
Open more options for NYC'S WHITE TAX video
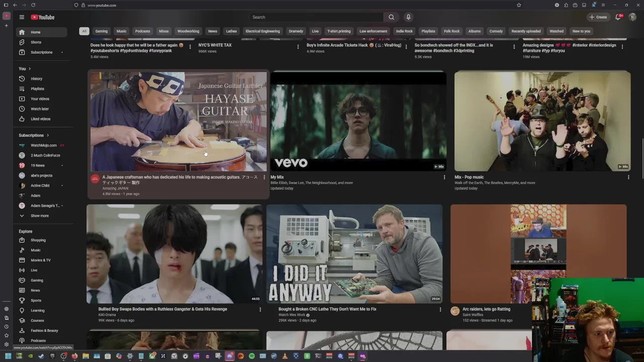298,47
